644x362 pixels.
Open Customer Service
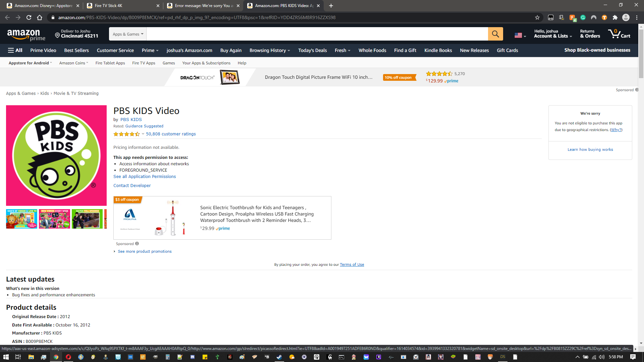115,50
